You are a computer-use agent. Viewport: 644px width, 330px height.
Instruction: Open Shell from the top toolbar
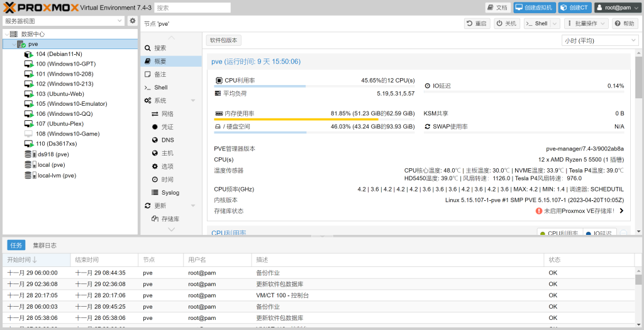coord(537,23)
